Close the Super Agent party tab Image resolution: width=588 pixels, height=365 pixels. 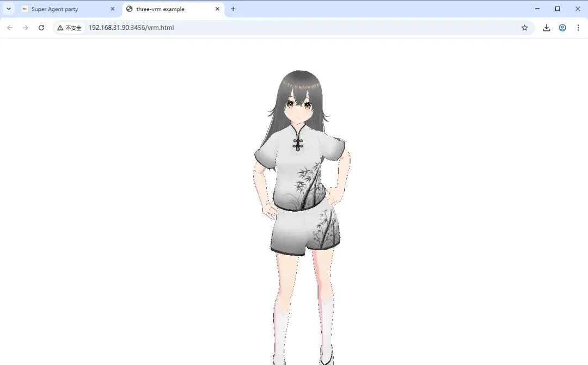(x=113, y=9)
